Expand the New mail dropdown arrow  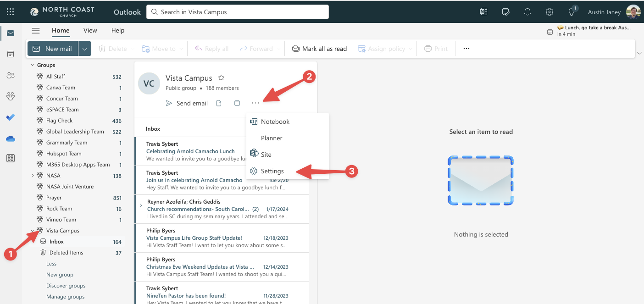(84, 49)
